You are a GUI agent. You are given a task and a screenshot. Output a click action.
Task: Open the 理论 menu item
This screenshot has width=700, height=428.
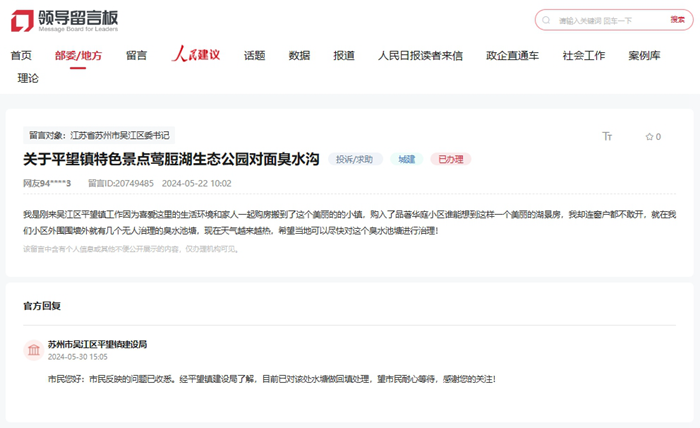[28, 78]
